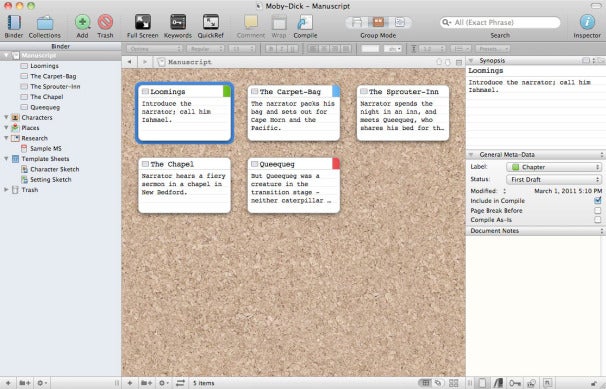606x389 pixels.
Task: Click the red label corner on Queequeg card
Action: [x=336, y=163]
